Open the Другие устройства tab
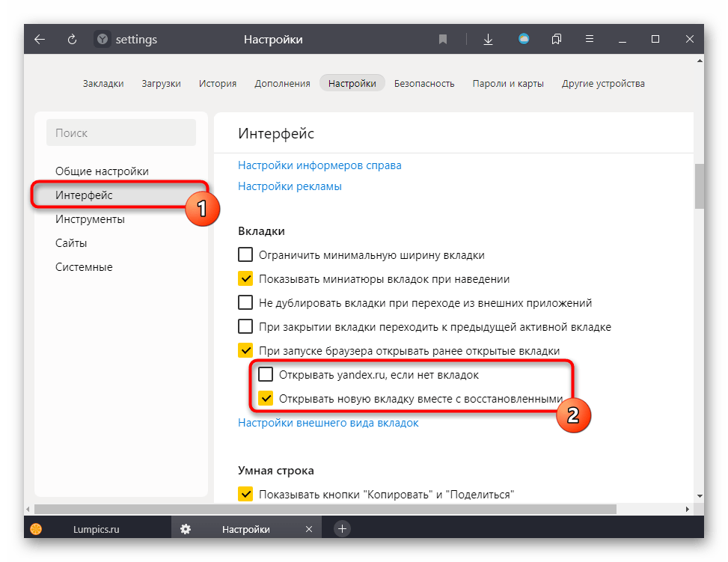Image resolution: width=728 pixels, height=562 pixels. pos(603,84)
